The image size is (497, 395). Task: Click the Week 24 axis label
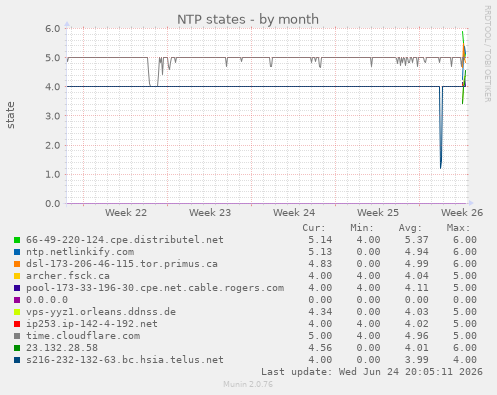(x=294, y=213)
